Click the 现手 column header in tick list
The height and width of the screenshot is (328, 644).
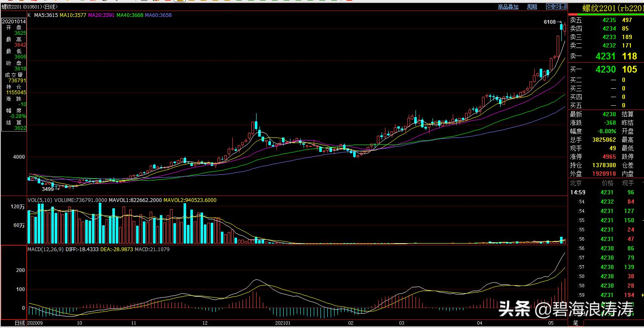pyautogui.click(x=628, y=183)
